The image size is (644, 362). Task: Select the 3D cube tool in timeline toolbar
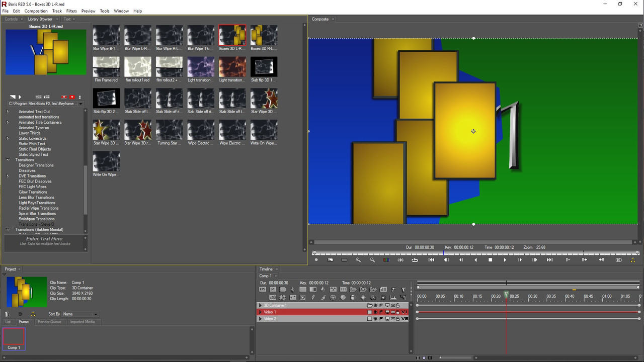[333, 298]
